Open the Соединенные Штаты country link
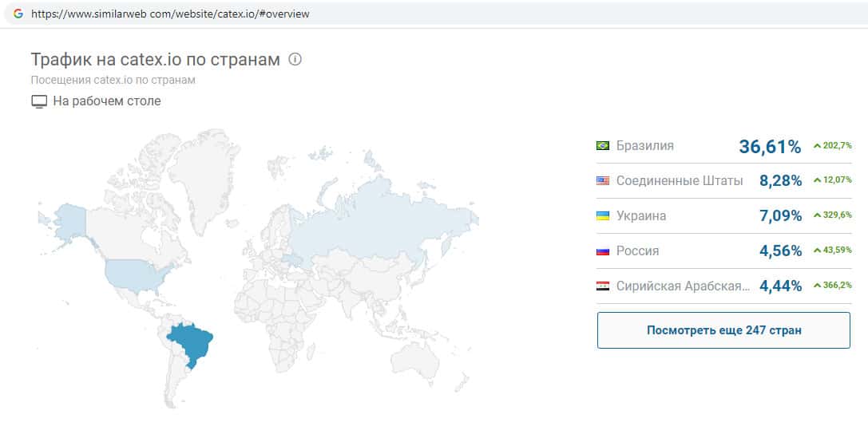This screenshot has height=438, width=868. (679, 181)
